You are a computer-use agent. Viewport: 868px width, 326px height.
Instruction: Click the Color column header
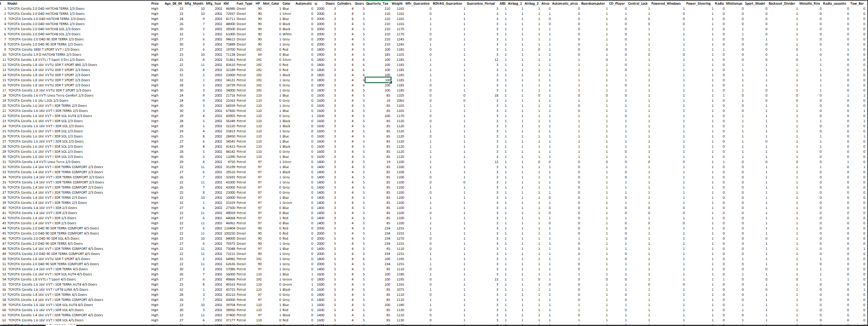tap(286, 3)
